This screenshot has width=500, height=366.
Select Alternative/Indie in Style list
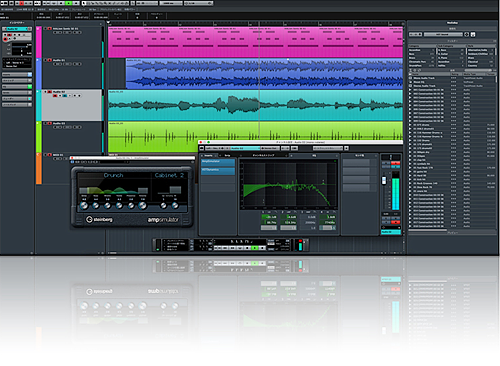[x=480, y=50]
